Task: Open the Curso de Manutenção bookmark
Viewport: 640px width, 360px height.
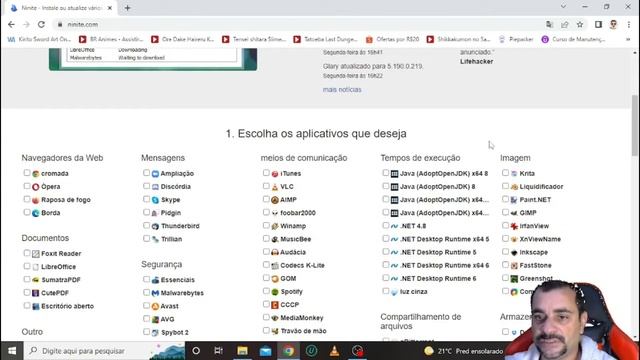Action: [573, 39]
